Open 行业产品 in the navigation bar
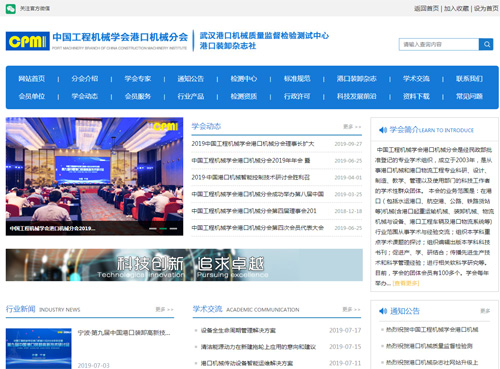 (x=191, y=96)
